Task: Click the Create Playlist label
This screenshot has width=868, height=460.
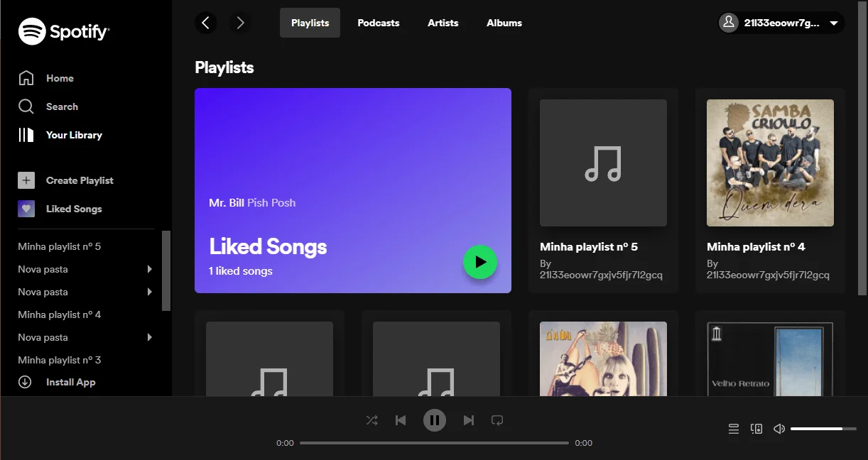Action: (80, 180)
